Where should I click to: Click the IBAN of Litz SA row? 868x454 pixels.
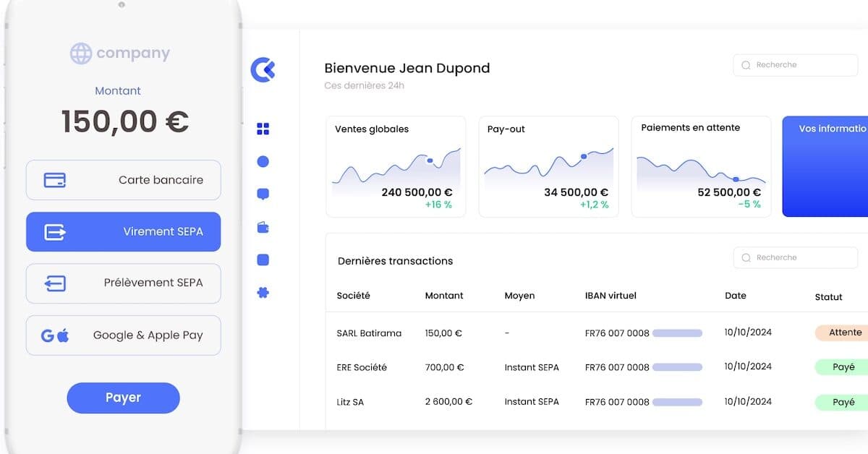coord(643,401)
